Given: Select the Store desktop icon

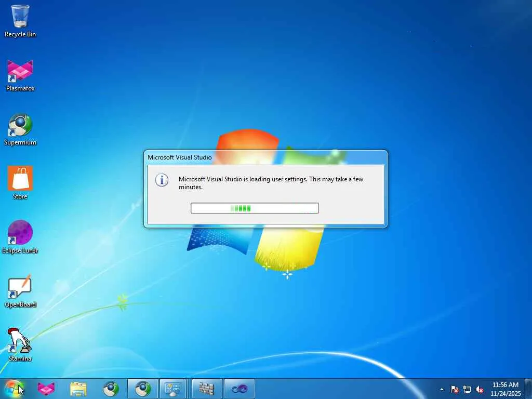Looking at the screenshot, I should [20, 183].
